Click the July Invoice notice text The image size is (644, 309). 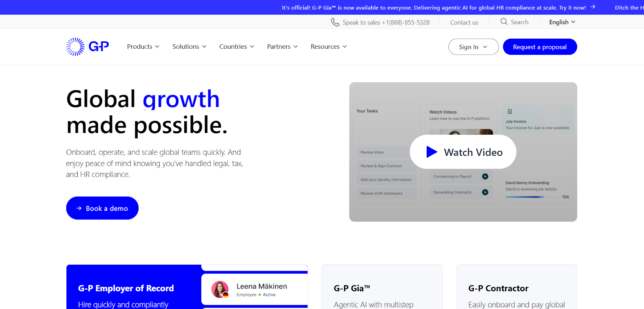tap(537, 128)
